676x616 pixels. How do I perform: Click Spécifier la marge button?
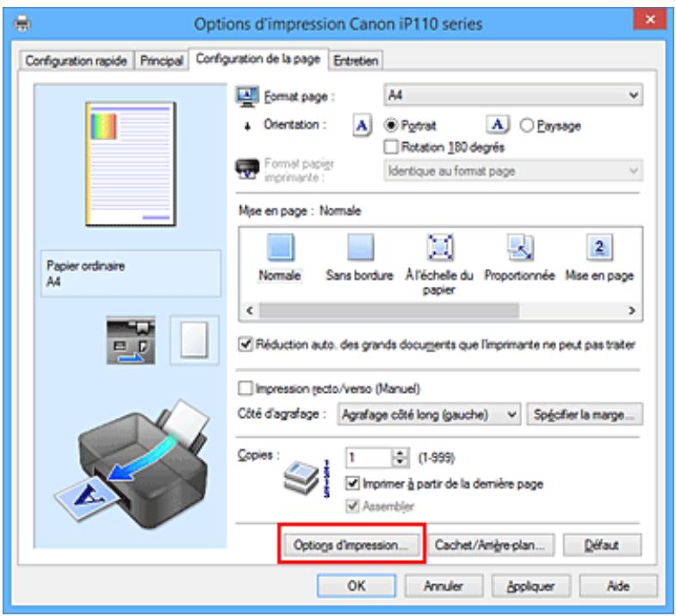585,414
